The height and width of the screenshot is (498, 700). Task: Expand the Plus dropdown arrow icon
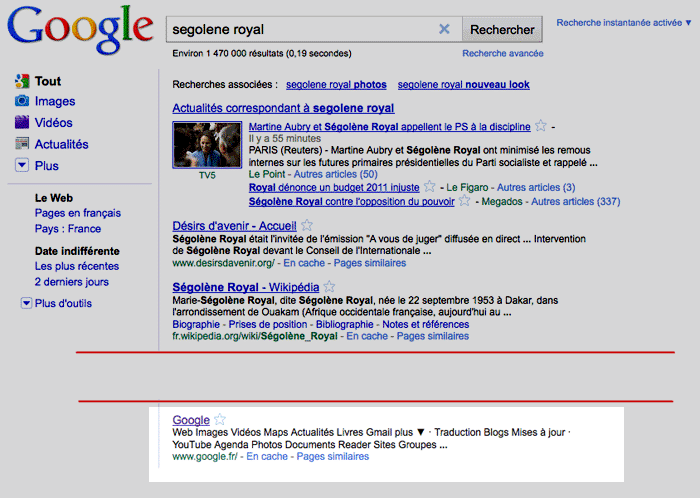tap(22, 165)
